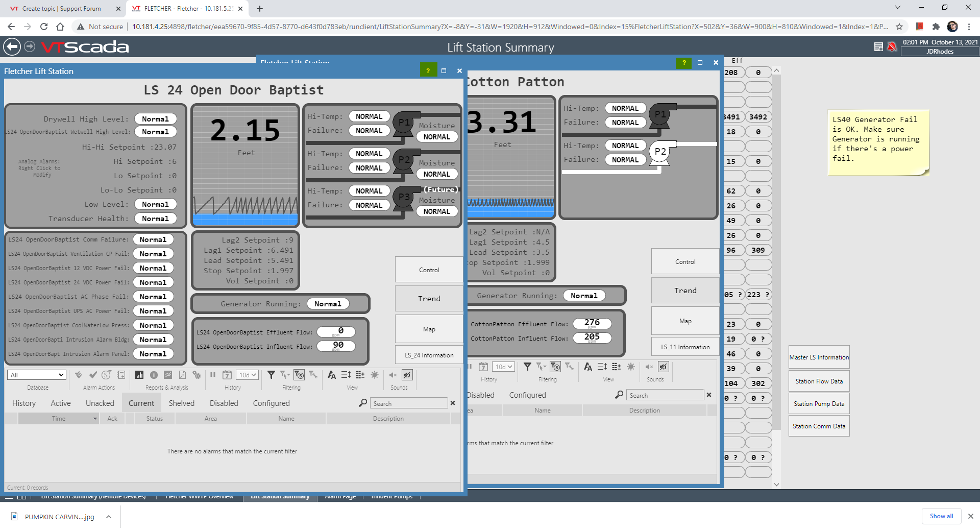Viewport: 980px width, 531px height.
Task: Click the alarm filter funnel icon
Action: click(271, 375)
